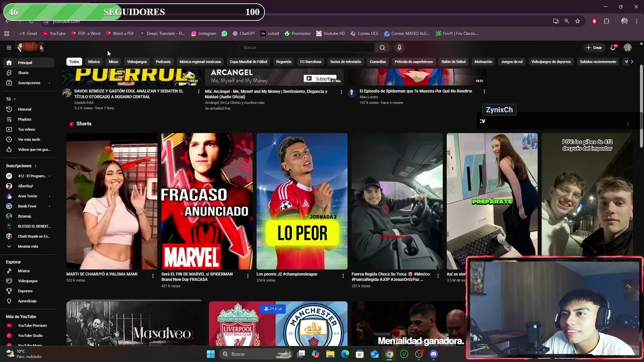
Task: Open options for Los peores J2 short
Action: coord(343,276)
